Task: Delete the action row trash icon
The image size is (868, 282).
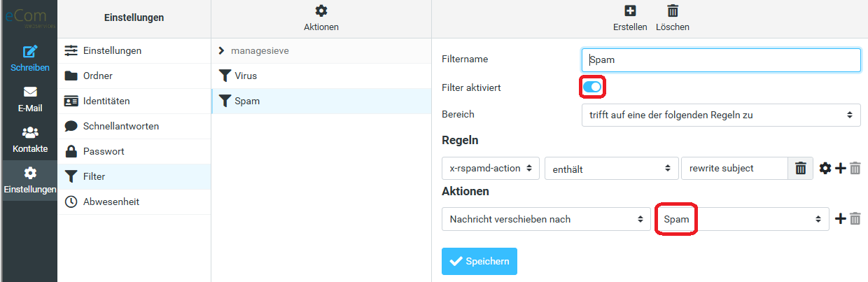Action: pos(855,219)
